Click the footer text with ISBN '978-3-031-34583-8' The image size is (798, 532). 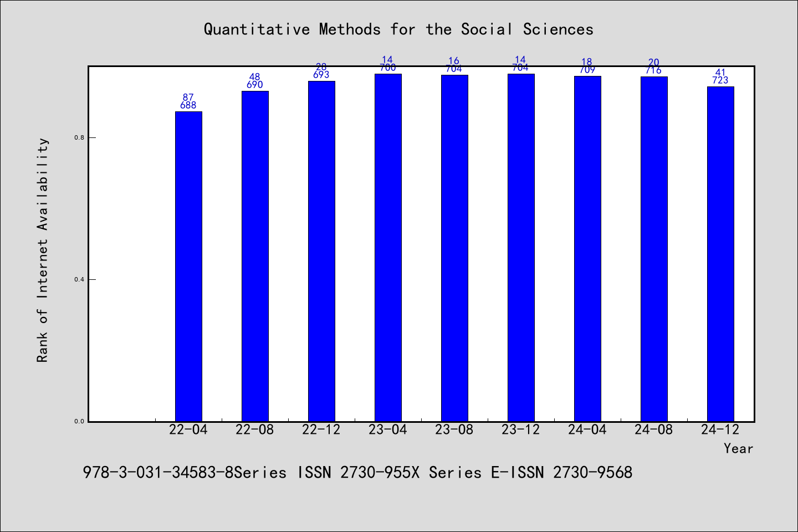click(x=357, y=472)
